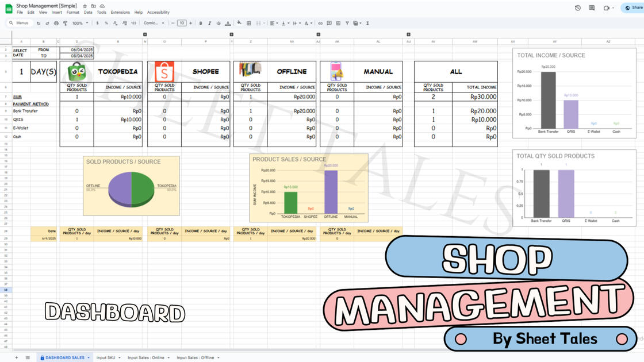Open fill color picker
The width and height of the screenshot is (644, 362).
tap(239, 24)
